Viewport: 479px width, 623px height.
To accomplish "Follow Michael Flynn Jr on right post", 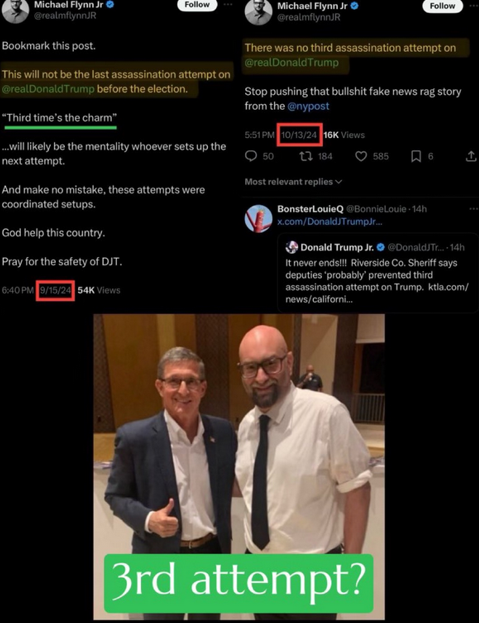I will pyautogui.click(x=442, y=6).
